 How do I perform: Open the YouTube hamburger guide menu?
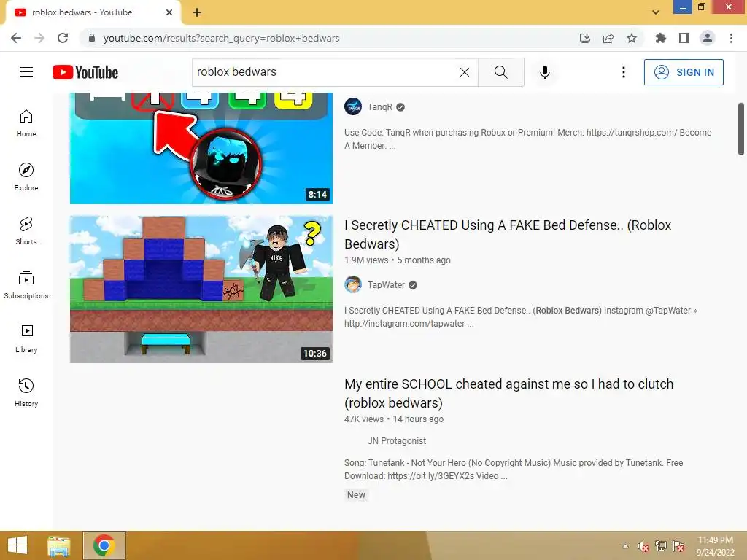click(26, 72)
